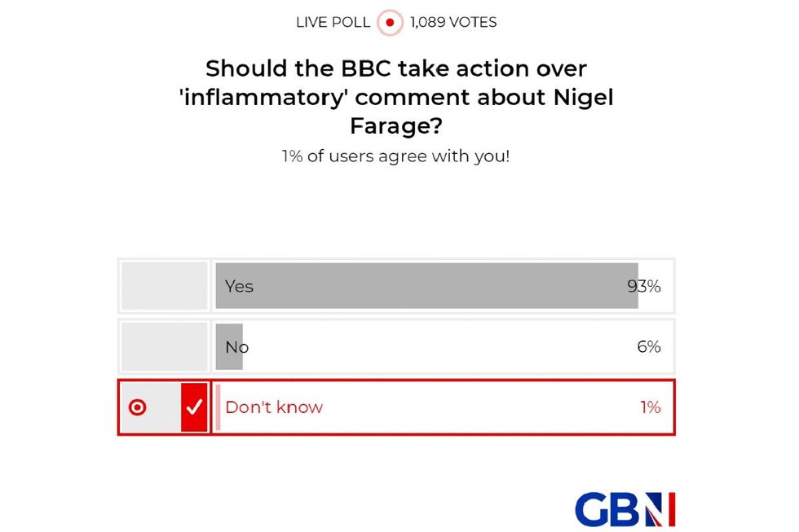Click the gray thumbnail box beside Yes
The width and height of the screenshot is (799, 532).
(164, 286)
